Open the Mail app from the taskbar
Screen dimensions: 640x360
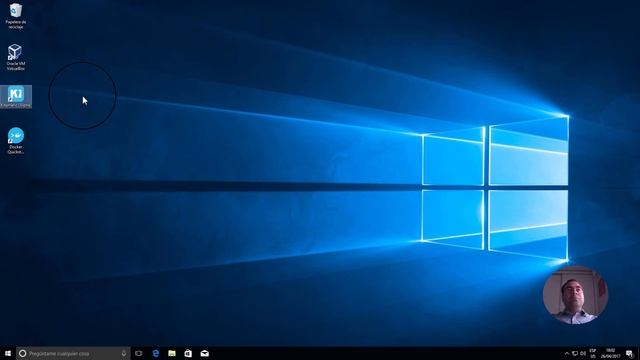(x=204, y=353)
